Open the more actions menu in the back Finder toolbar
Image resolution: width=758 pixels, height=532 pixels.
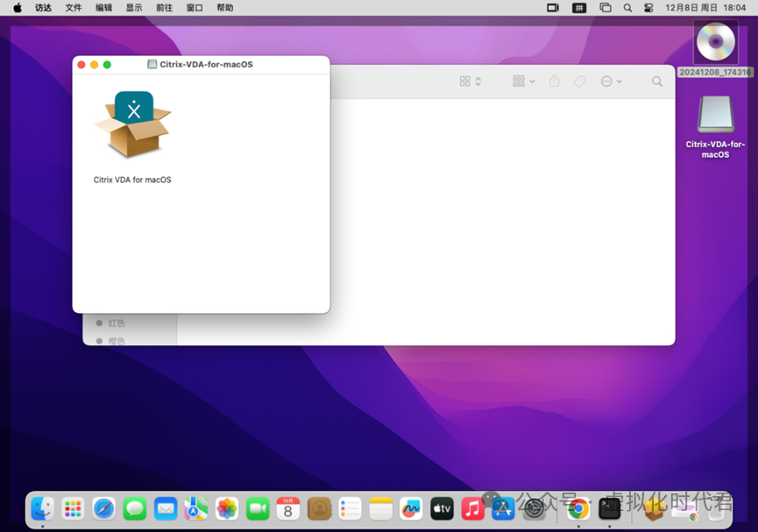coord(611,82)
